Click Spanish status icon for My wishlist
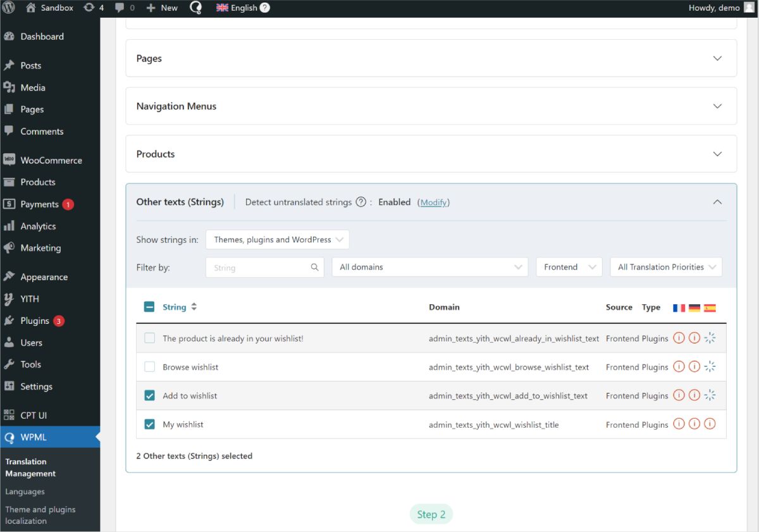Image resolution: width=759 pixels, height=532 pixels. [710, 424]
